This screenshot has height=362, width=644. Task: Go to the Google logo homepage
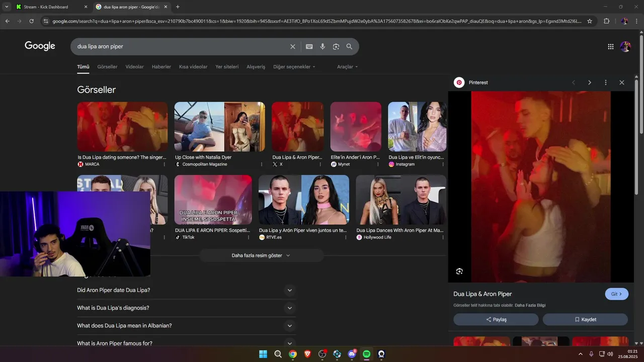(x=40, y=46)
